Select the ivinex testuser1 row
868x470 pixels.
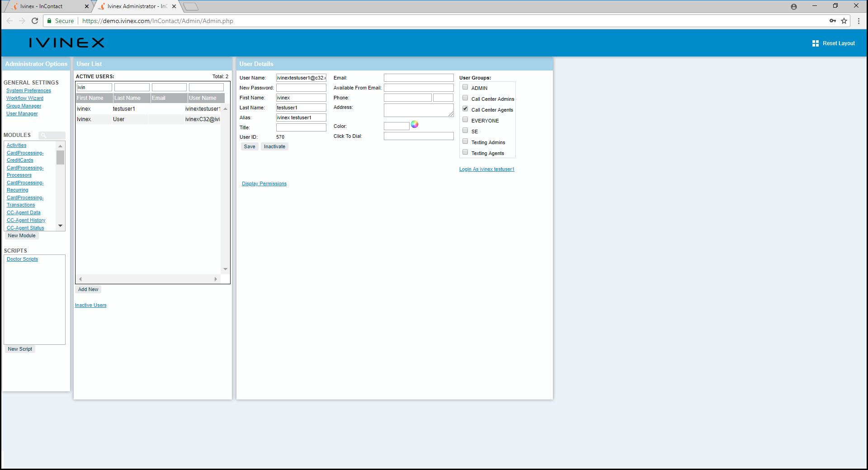point(148,109)
